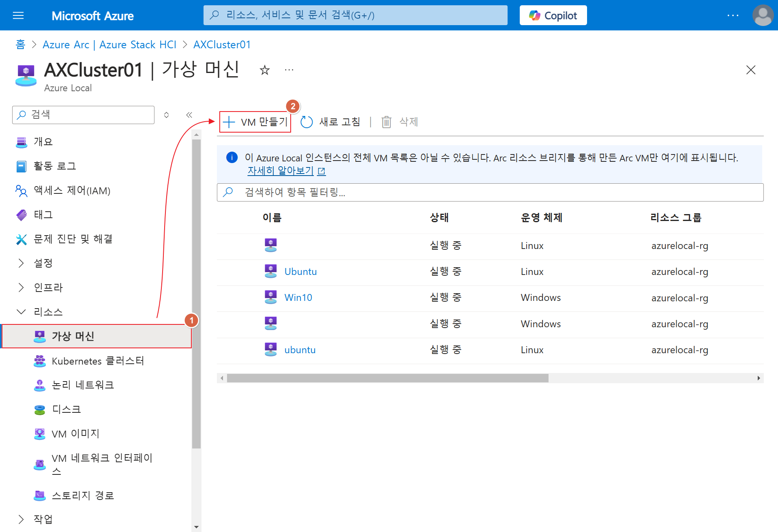Image resolution: width=778 pixels, height=532 pixels.
Task: Click VM 만들기 button
Action: (255, 122)
